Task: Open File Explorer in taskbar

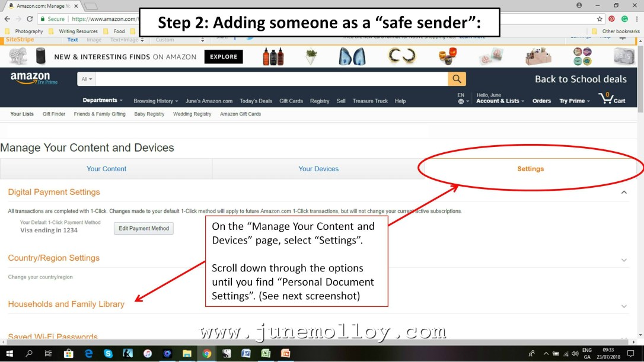Action: 187,353
